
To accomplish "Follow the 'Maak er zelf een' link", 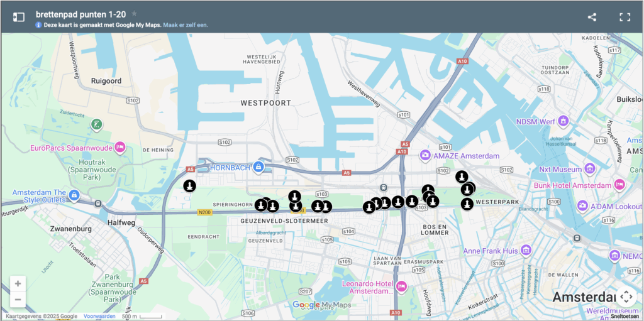I will click(186, 25).
